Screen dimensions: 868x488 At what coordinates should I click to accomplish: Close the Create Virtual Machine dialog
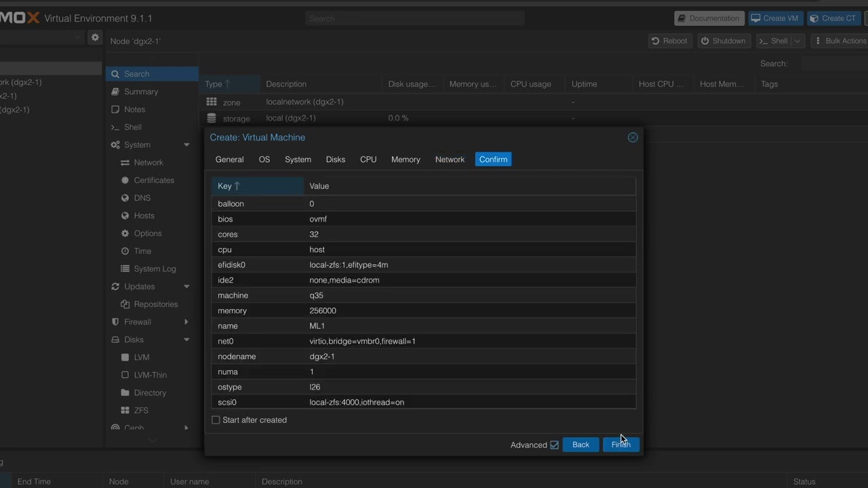click(x=633, y=138)
